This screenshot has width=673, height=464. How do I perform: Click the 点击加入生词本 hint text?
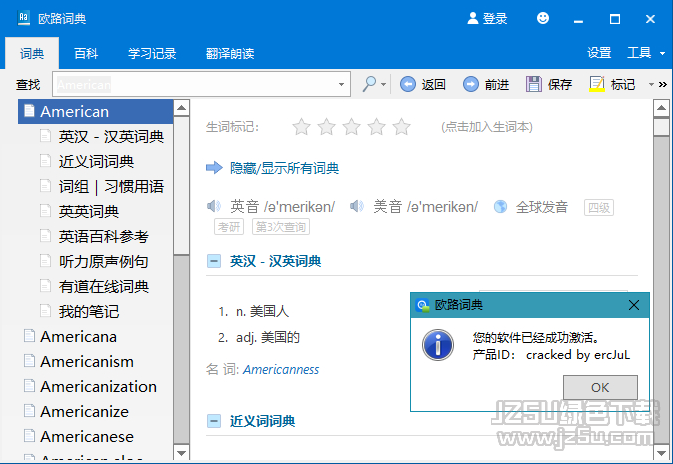[x=487, y=127]
